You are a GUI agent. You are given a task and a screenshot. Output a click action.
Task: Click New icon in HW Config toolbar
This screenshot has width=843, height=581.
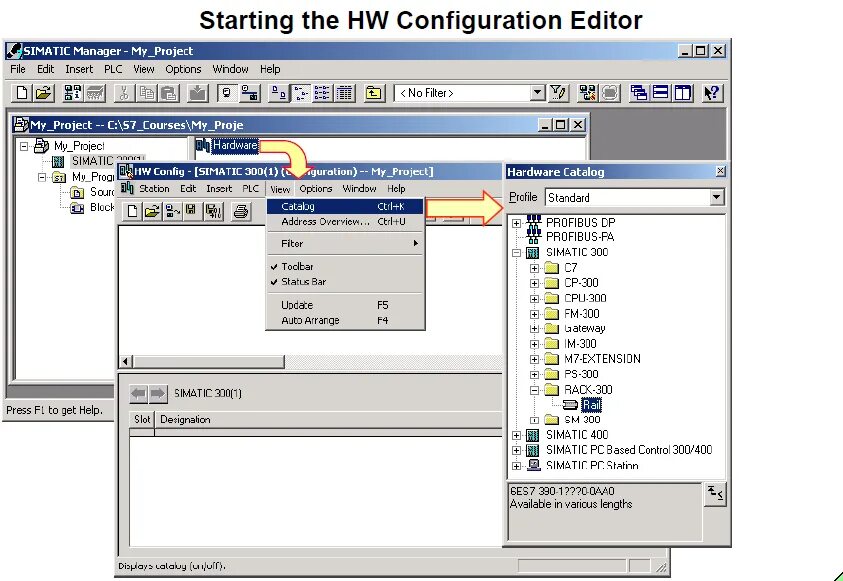tap(132, 211)
